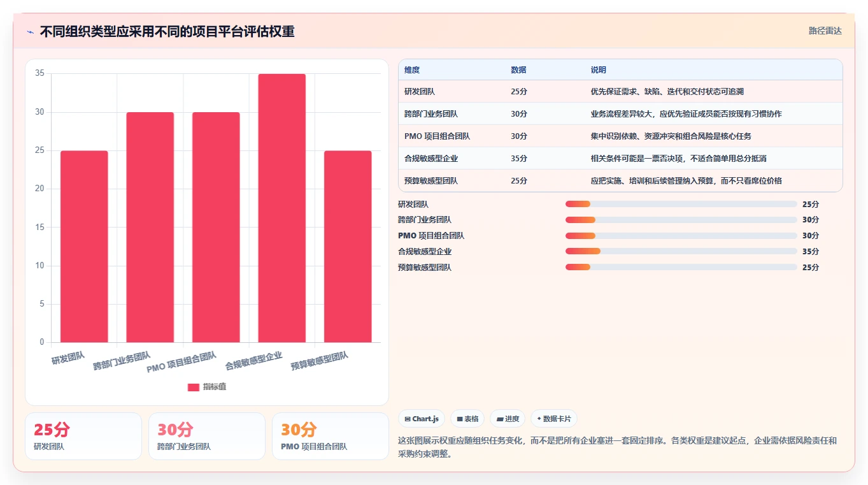This screenshot has width=868, height=485.
Task: Click the 跨部门业务团队 progress bar
Action: point(681,220)
